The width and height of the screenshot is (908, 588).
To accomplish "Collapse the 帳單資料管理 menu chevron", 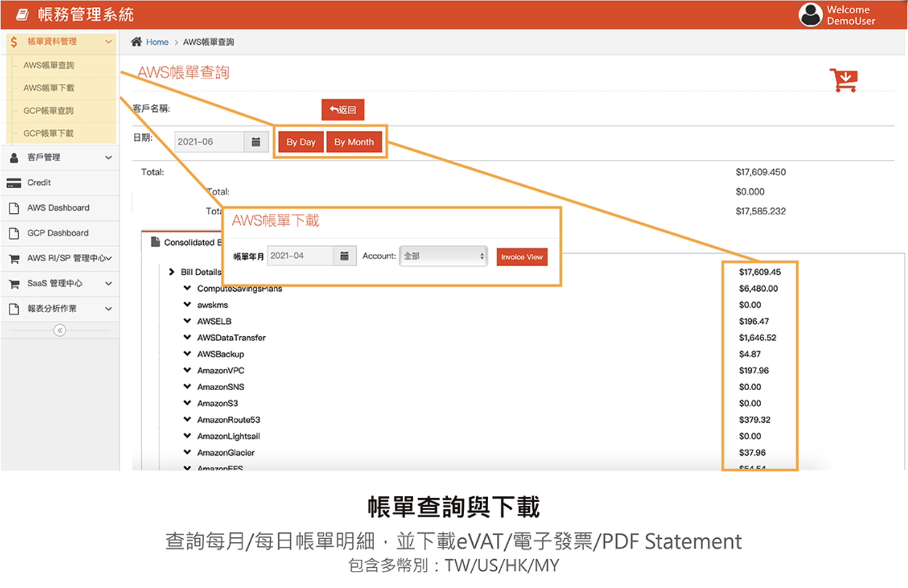I will [x=109, y=42].
